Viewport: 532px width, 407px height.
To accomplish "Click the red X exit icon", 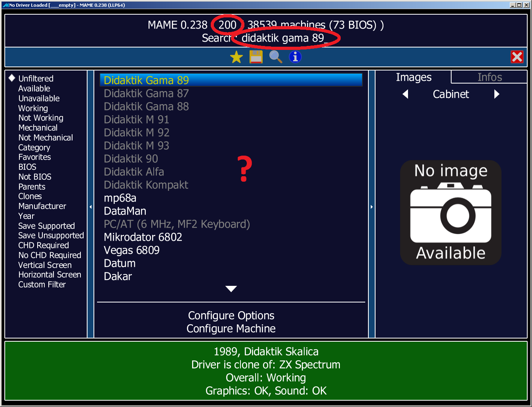I will click(517, 57).
